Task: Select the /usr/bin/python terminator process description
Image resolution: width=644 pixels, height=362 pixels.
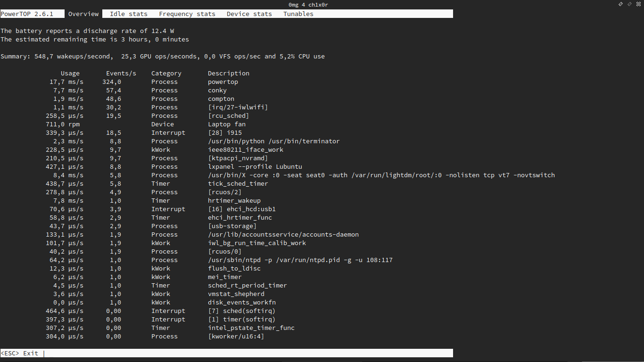Action: (274, 141)
